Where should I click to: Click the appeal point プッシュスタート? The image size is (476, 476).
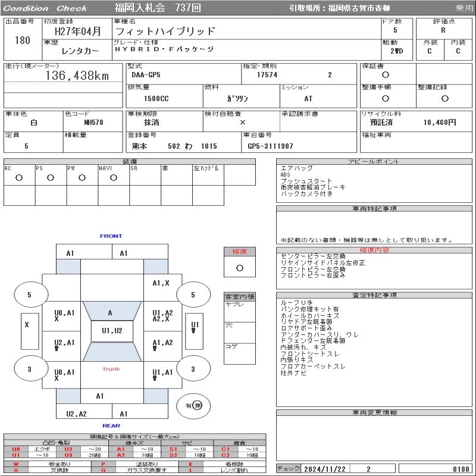click(x=306, y=181)
